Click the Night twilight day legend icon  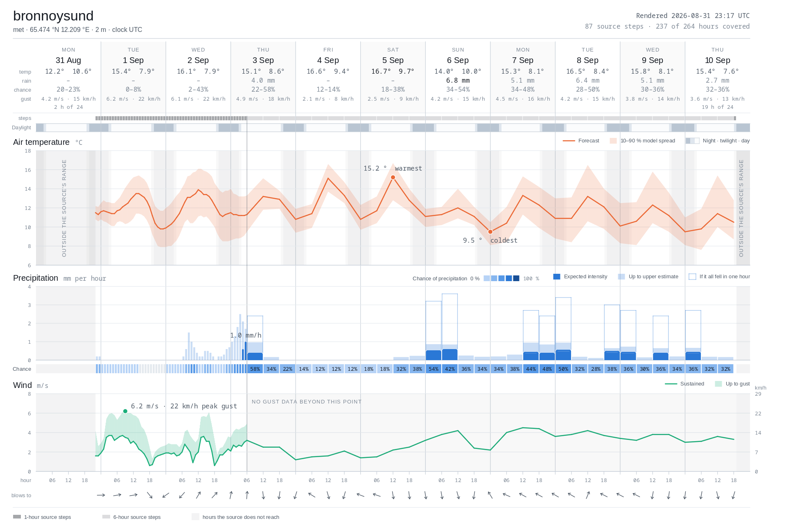coord(693,141)
